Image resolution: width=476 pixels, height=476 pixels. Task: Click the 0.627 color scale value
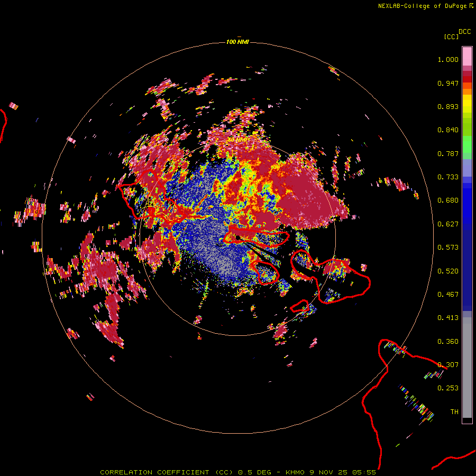448,224
